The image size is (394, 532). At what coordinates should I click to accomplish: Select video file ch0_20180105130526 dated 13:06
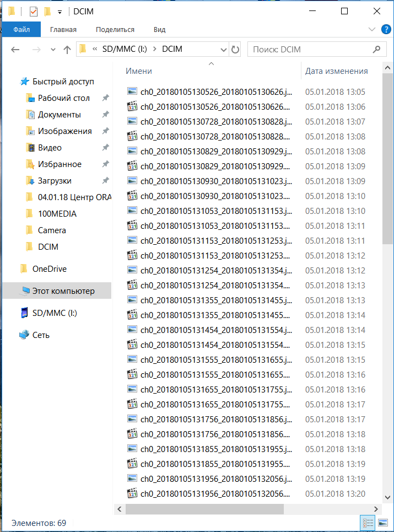click(x=215, y=107)
